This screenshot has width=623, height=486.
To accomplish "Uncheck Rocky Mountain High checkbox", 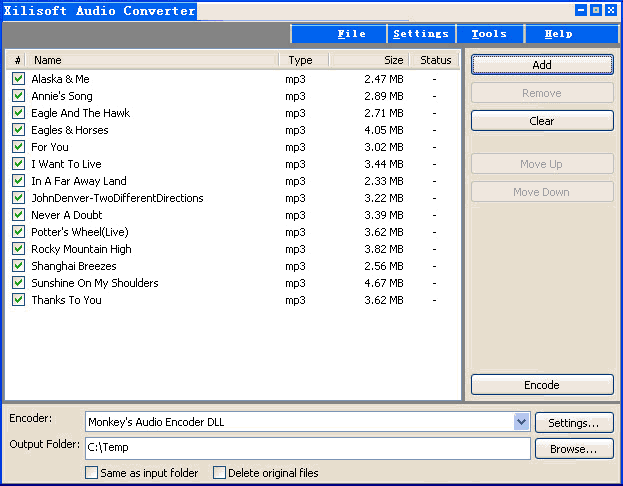I will tap(18, 249).
